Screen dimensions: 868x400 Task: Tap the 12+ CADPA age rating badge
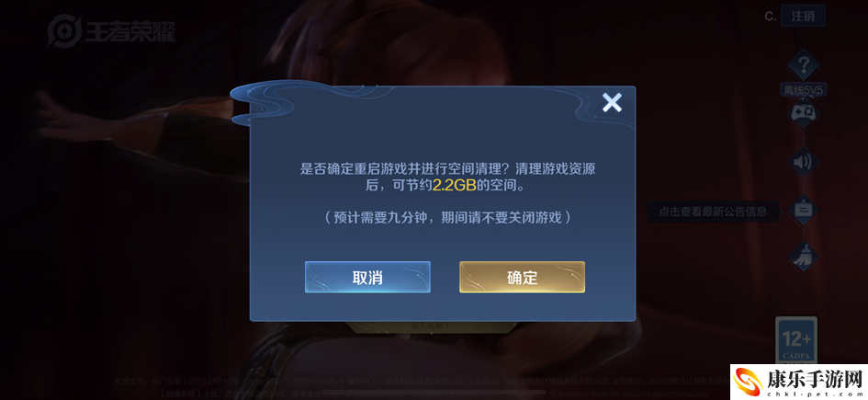[x=796, y=339]
